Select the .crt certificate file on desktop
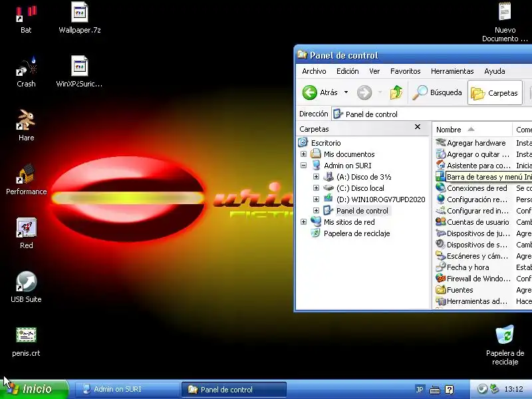 click(x=26, y=342)
